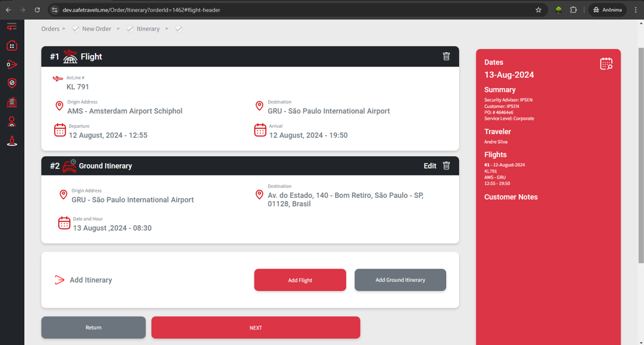
Task: Toggle the sidebar menu collapse icon
Action: tap(12, 27)
